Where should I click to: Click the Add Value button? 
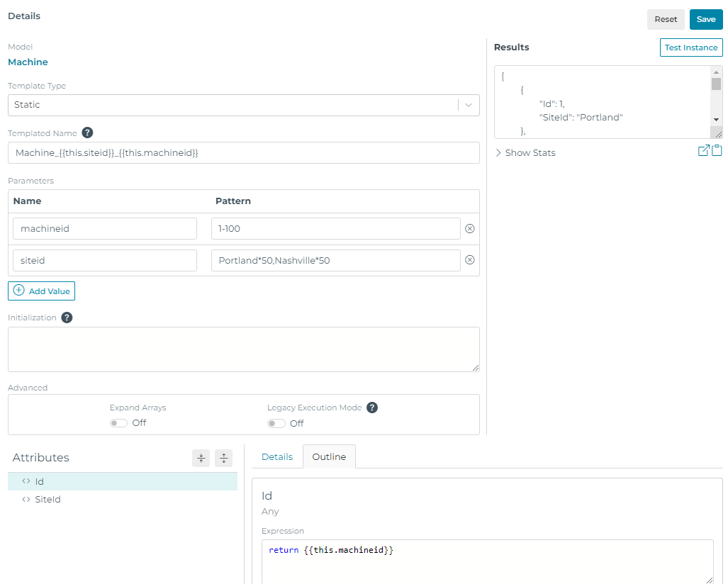(41, 291)
